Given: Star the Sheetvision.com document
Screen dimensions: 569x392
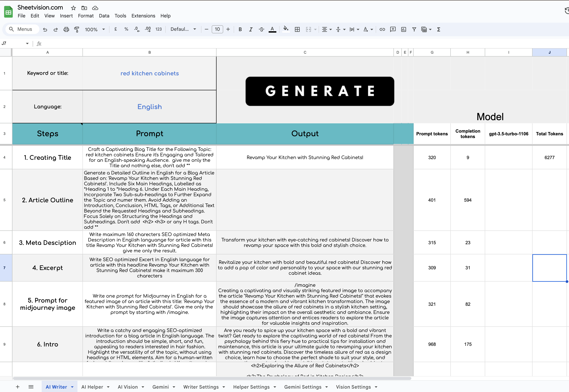Looking at the screenshot, I should (x=73, y=8).
